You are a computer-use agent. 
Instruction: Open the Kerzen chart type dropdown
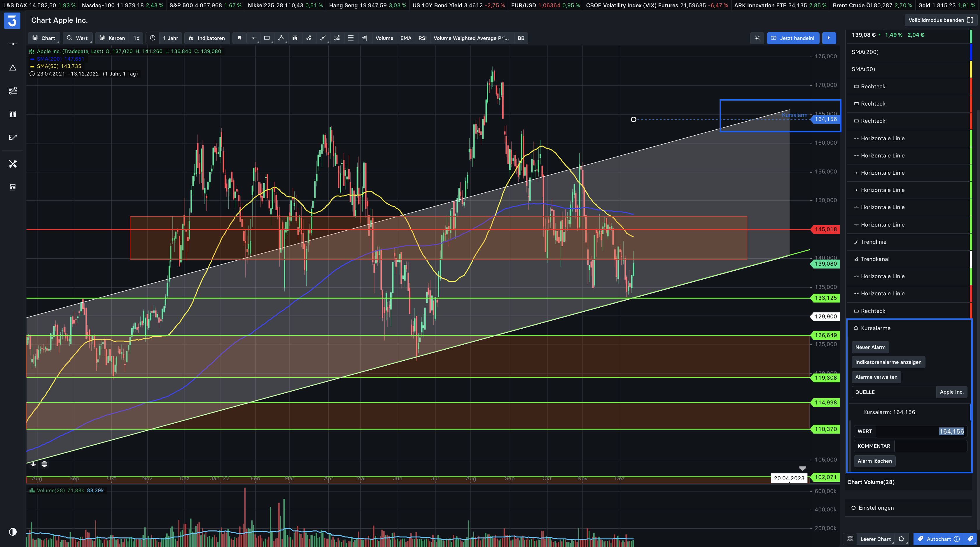point(112,38)
